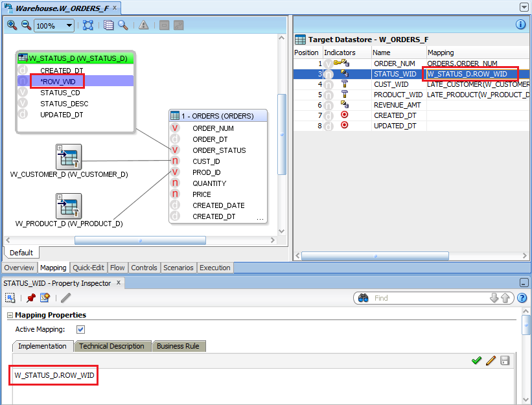Click the indicator icon beside CREATED_DT
This screenshot has height=405, width=532.
point(344,115)
